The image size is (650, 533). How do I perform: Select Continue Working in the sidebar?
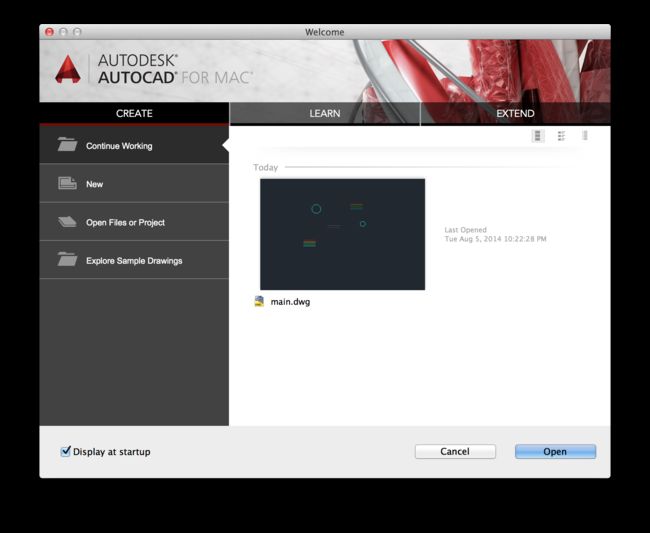pyautogui.click(x=134, y=145)
